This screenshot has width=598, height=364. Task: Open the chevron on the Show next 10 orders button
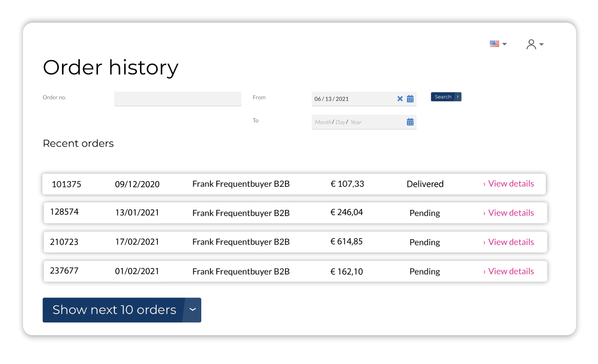click(192, 310)
